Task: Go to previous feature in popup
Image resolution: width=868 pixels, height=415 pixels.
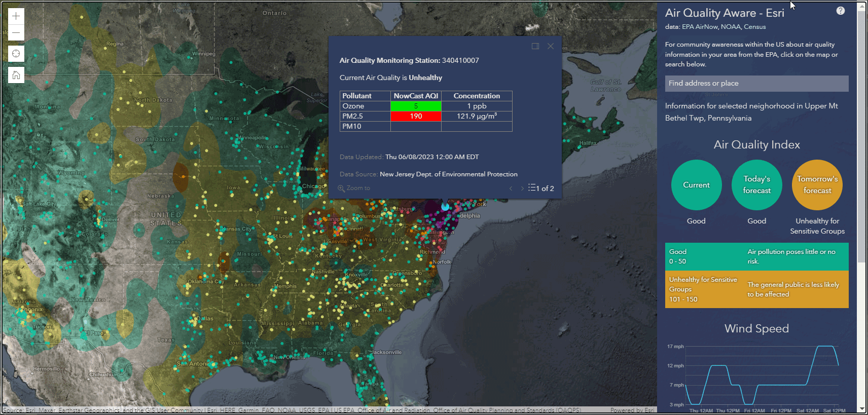Action: 511,188
